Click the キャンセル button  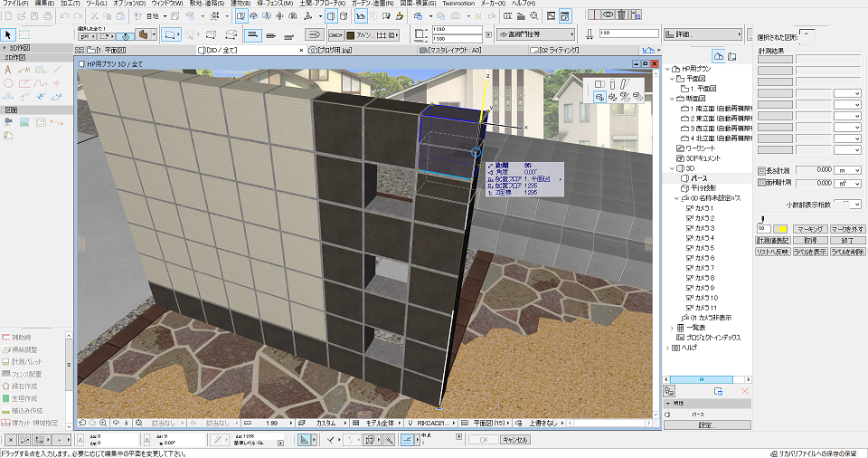click(514, 439)
